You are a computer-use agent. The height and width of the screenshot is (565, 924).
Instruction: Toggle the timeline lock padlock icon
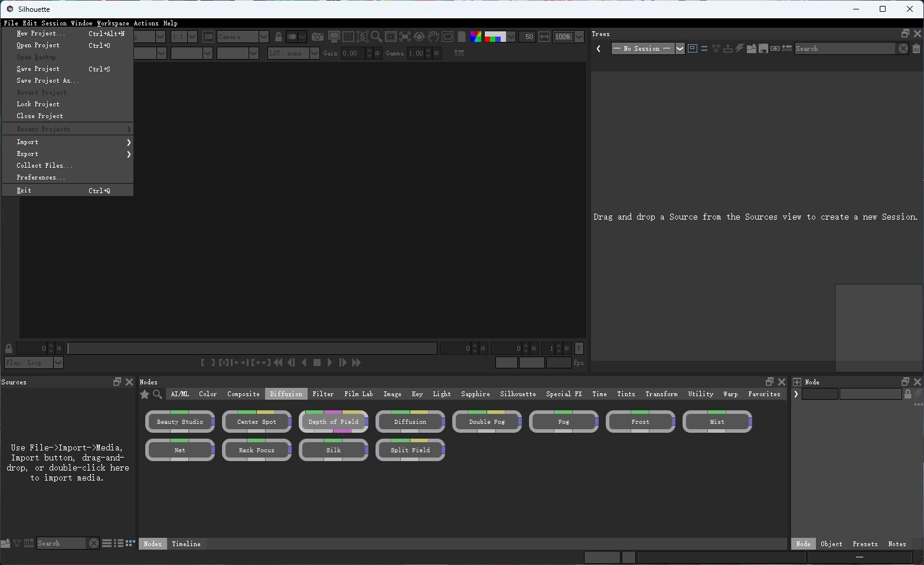9,348
